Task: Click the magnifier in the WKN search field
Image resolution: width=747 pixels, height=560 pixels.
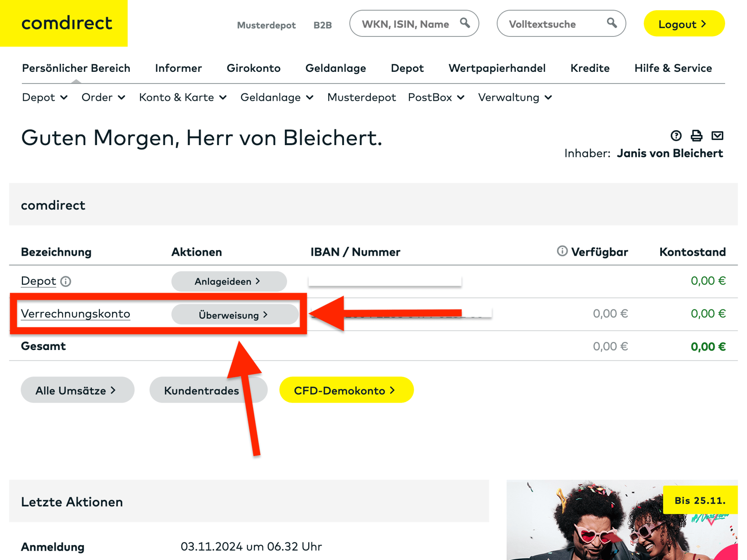Action: (465, 23)
